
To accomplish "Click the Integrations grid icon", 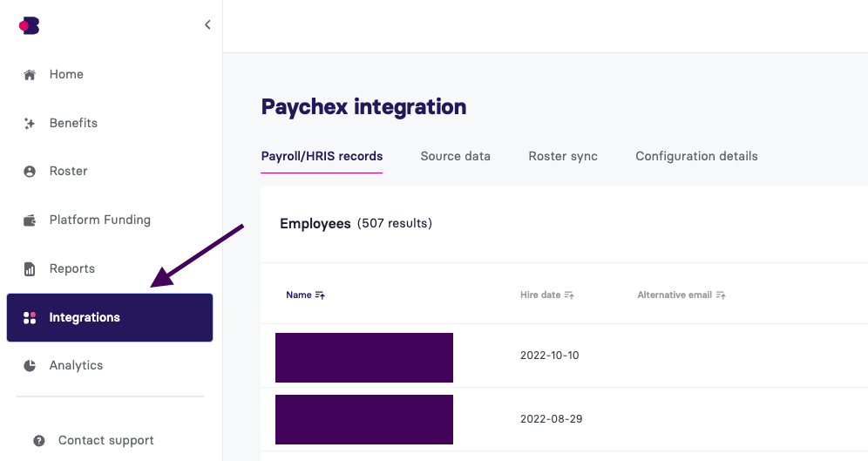I will [x=30, y=318].
